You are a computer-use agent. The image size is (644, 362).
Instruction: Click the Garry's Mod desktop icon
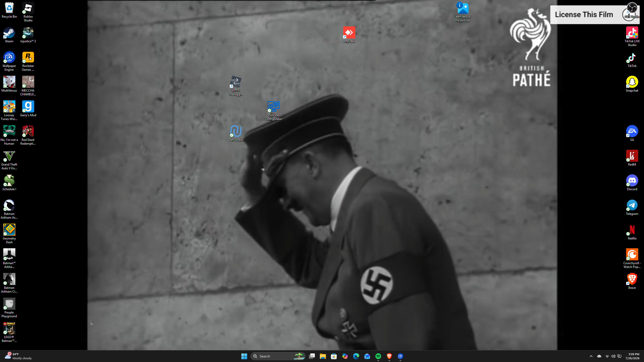[x=28, y=109]
